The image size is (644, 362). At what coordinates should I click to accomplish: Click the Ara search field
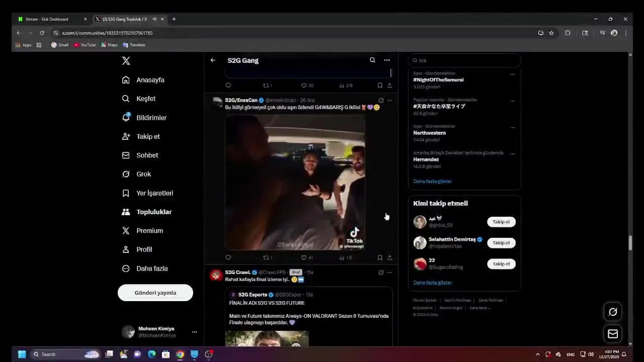tap(464, 60)
